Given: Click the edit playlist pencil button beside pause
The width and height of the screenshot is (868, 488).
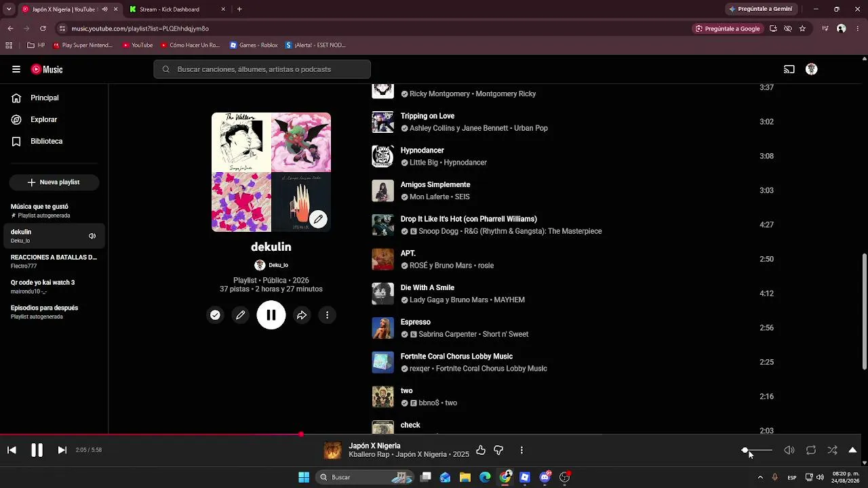Looking at the screenshot, I should [241, 315].
